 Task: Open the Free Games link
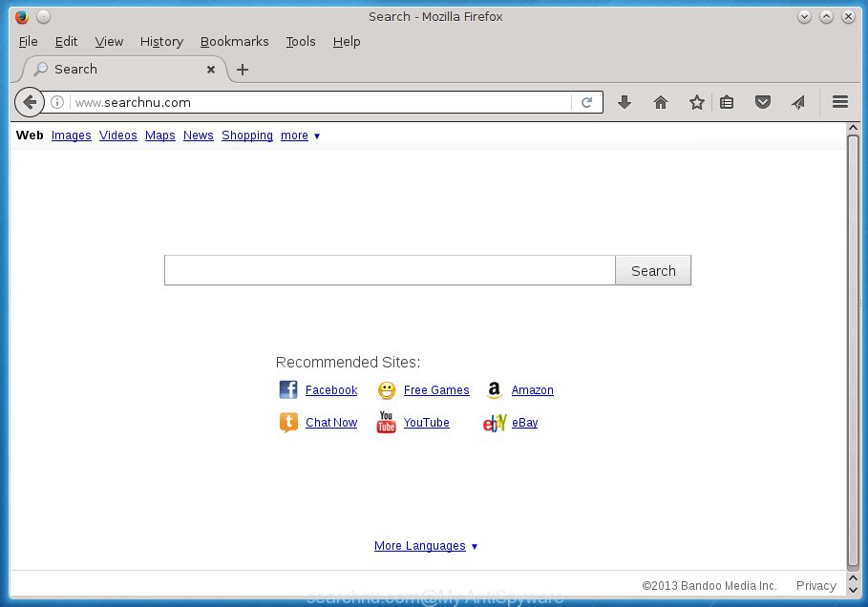click(436, 390)
